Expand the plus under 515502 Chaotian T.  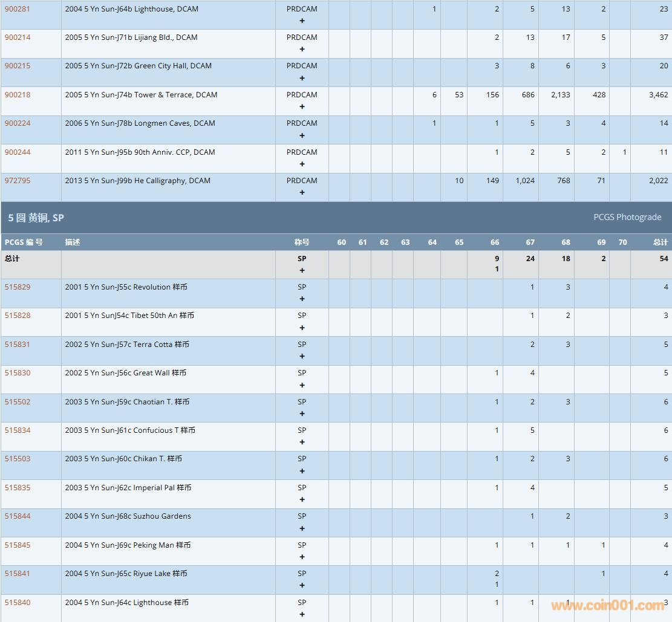302,414
